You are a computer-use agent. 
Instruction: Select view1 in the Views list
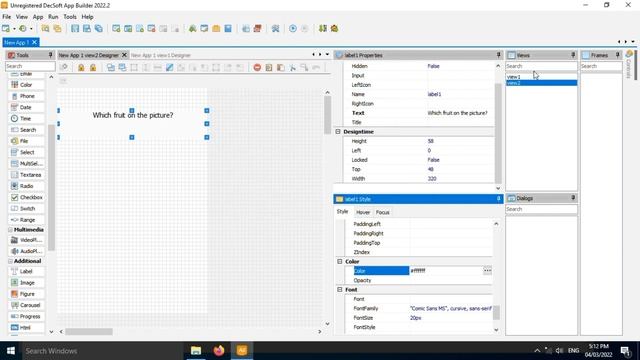click(x=542, y=77)
